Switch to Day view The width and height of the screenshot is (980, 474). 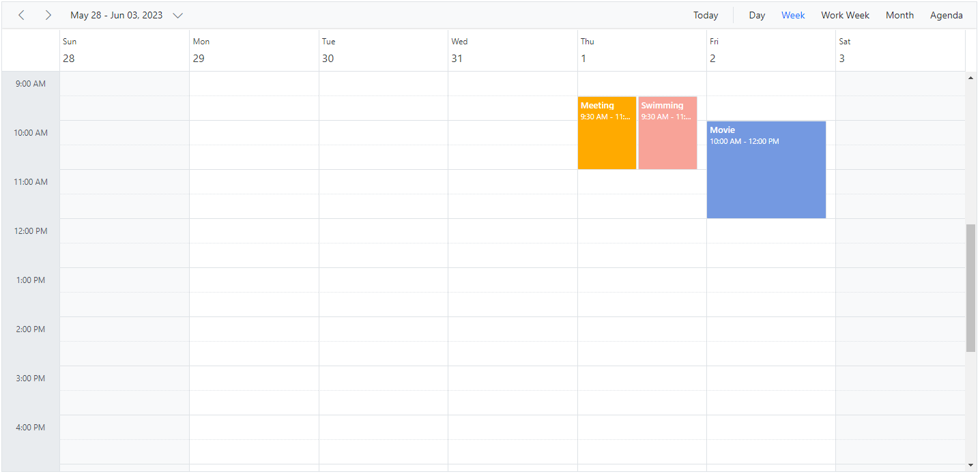pyautogui.click(x=757, y=15)
